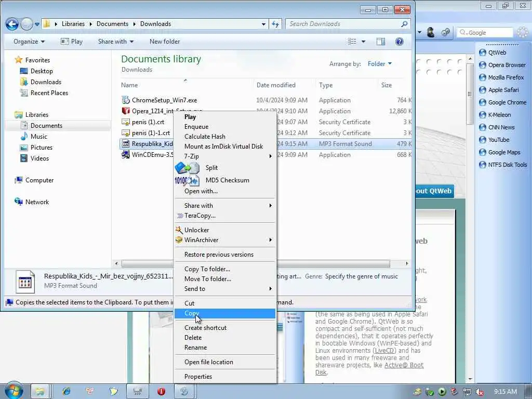
Task: Choose Copy in context menu
Action: coord(224,313)
